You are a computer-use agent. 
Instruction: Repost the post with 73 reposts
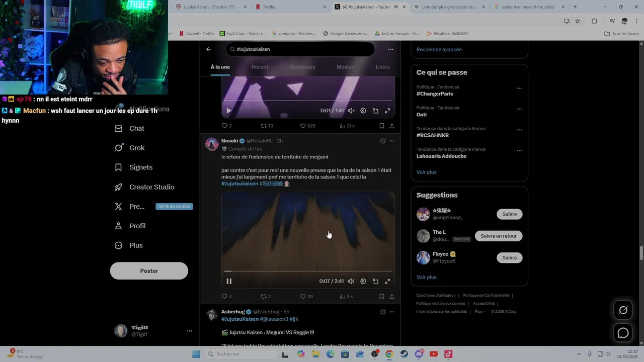point(267,126)
